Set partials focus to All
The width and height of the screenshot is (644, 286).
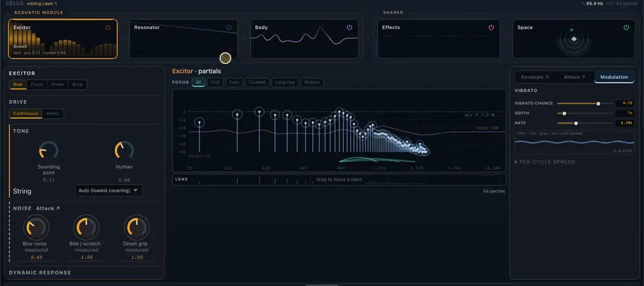click(x=198, y=83)
